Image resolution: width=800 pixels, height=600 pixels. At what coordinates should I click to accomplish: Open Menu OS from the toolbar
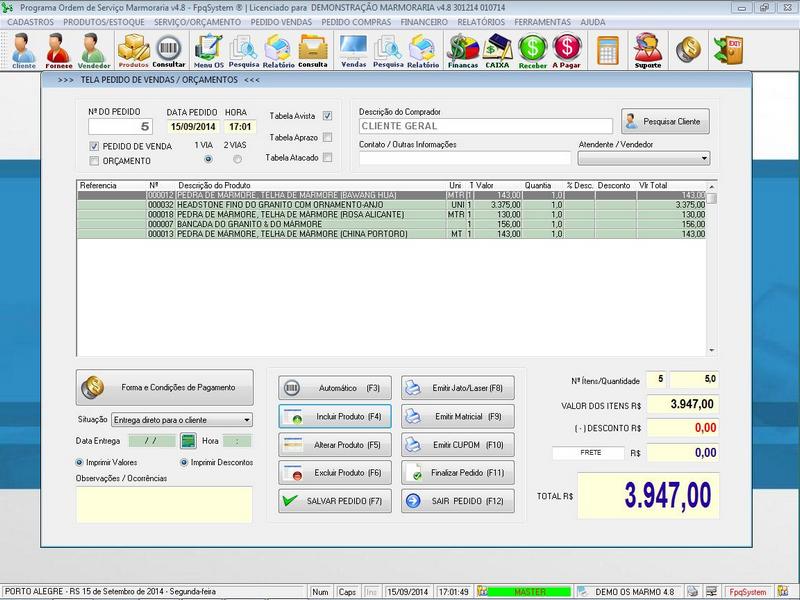[210, 48]
